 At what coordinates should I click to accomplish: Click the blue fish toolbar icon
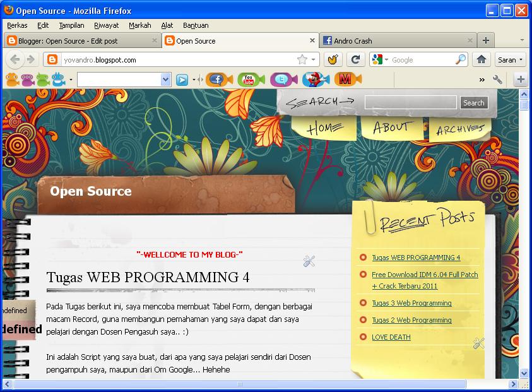pyautogui.click(x=58, y=80)
